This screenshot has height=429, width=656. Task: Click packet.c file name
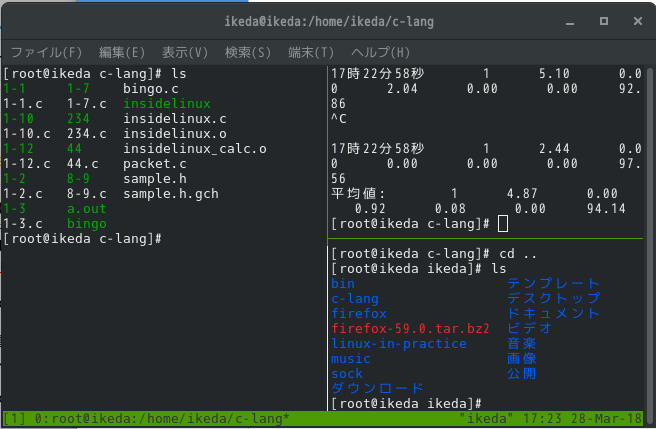(154, 164)
